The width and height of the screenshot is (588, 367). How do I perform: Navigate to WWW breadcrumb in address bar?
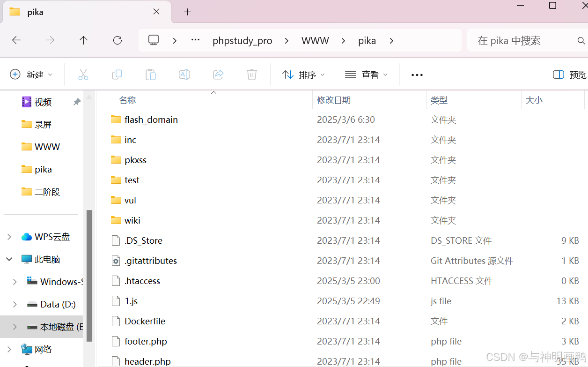point(315,41)
